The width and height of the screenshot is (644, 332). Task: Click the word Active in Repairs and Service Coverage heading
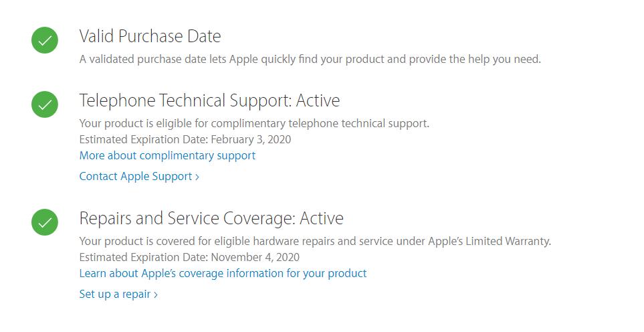[x=322, y=218]
